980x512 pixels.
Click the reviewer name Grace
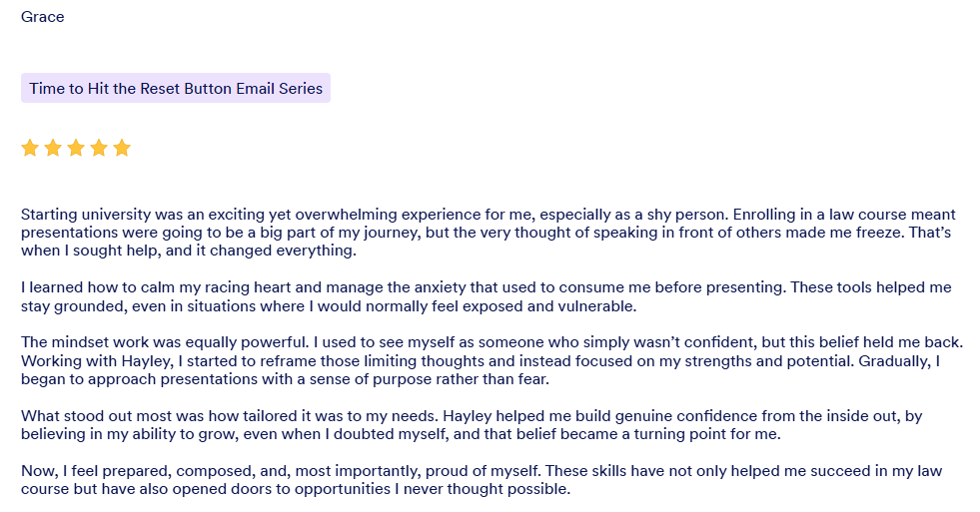tap(42, 17)
